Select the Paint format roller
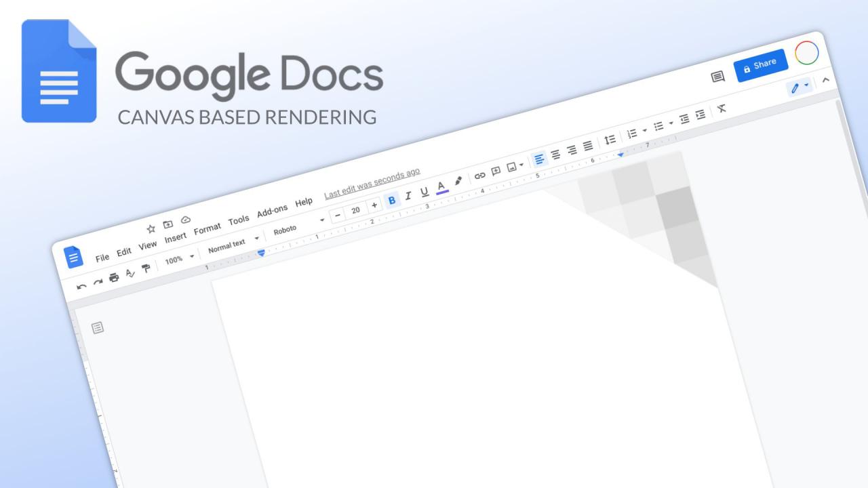 pos(145,268)
